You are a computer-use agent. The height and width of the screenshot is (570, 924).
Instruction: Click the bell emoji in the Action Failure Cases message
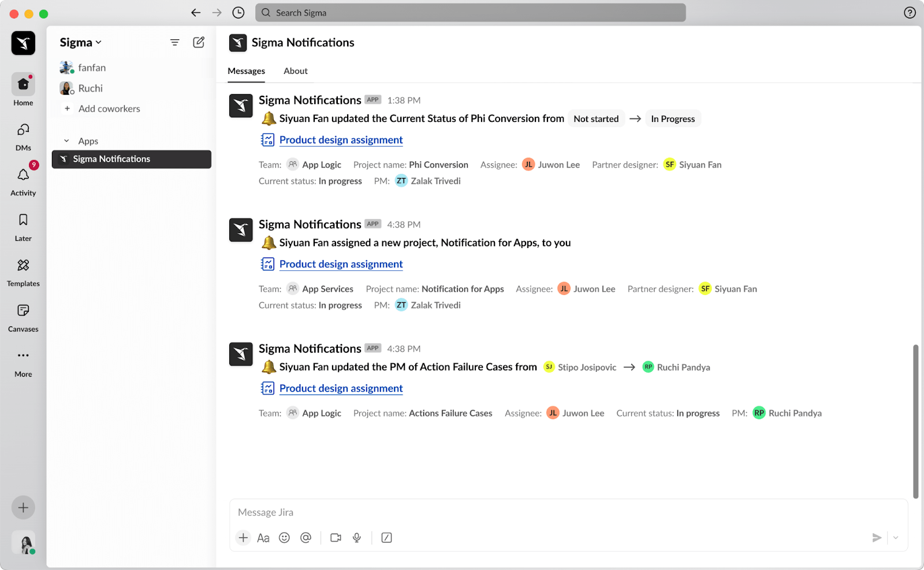point(269,367)
